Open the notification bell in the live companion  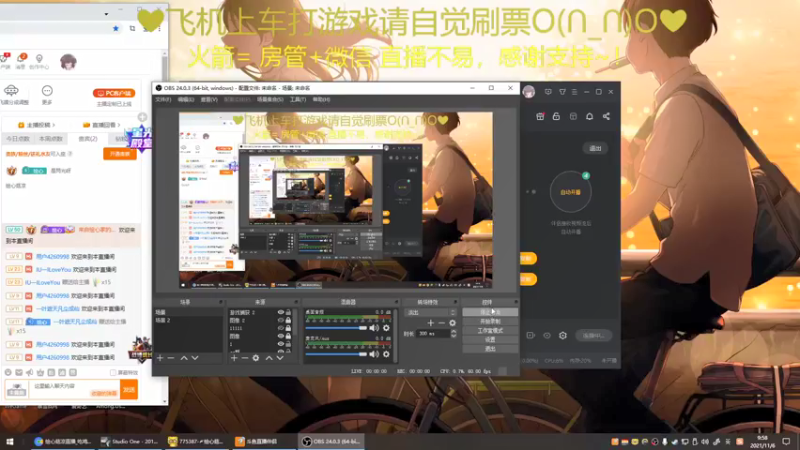pos(589,116)
